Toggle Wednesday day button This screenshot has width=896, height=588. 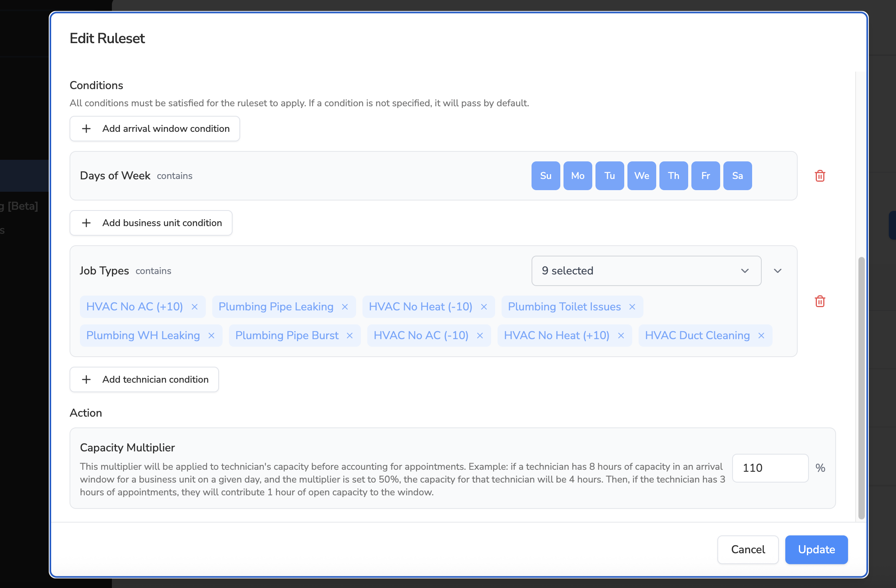coord(641,176)
